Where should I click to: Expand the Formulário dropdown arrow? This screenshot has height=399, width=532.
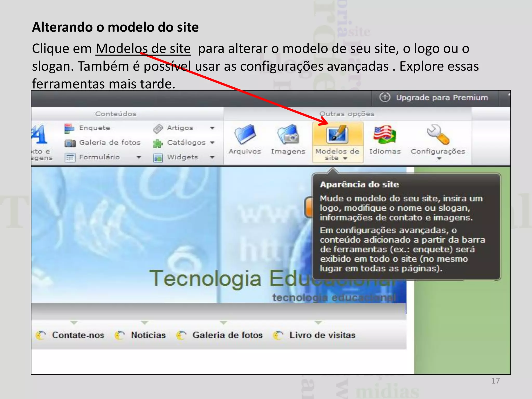coord(139,157)
